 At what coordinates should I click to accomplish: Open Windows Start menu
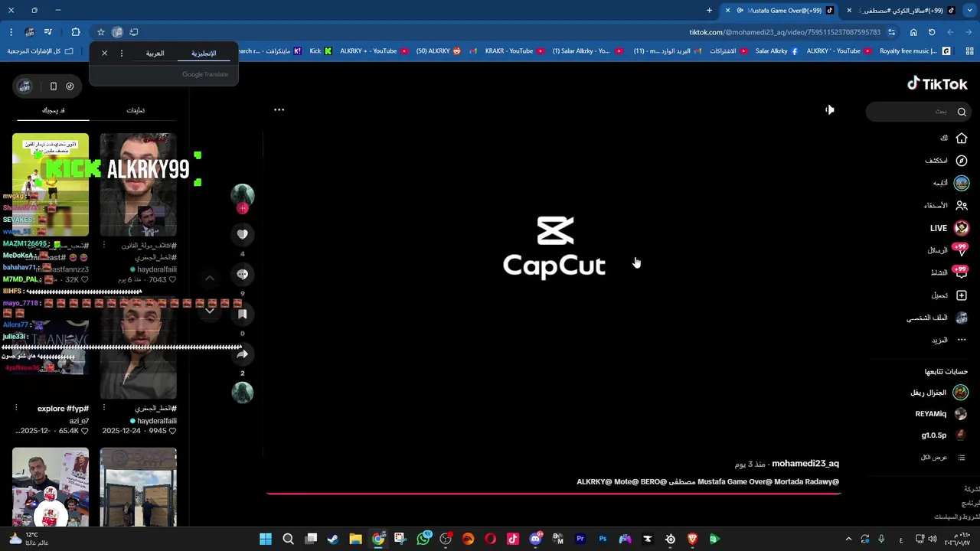[x=266, y=540]
